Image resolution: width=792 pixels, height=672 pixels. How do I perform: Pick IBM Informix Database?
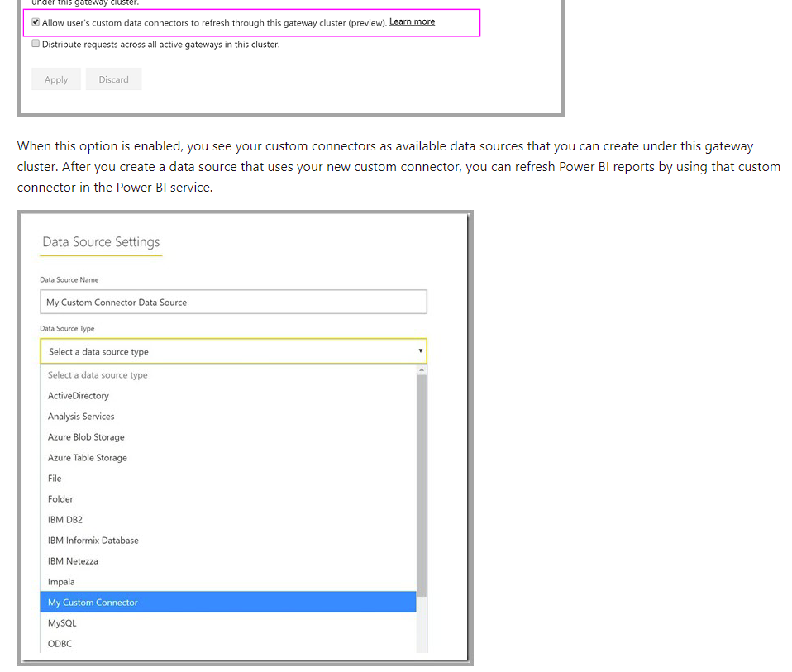228,541
